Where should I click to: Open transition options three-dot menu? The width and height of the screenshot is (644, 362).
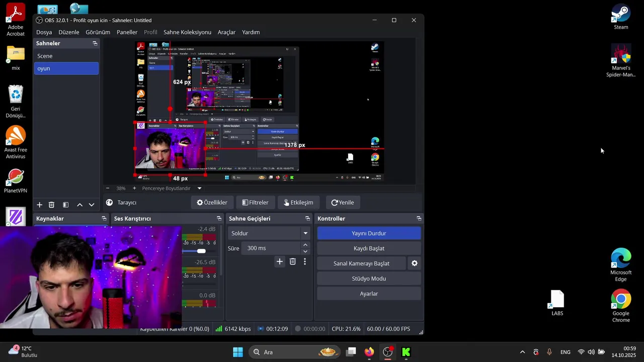click(305, 261)
